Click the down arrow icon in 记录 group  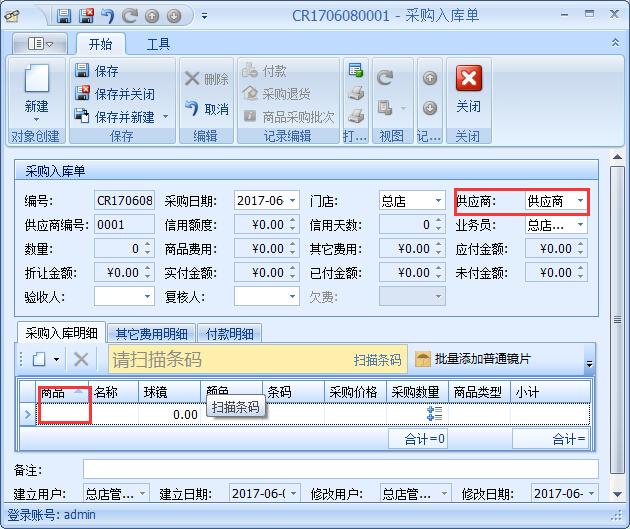click(430, 108)
